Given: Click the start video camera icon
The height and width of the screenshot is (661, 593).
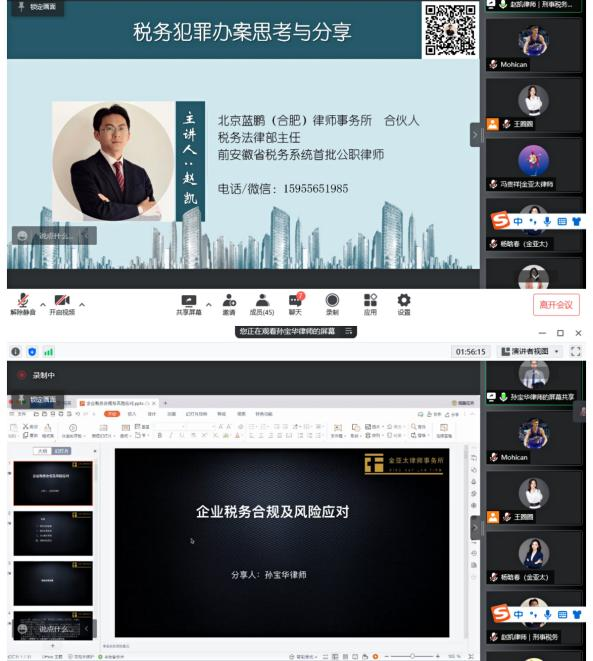Looking at the screenshot, I should pos(62,300).
